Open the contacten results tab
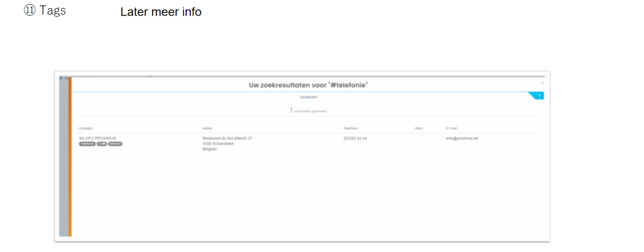The image size is (644, 252). [x=308, y=97]
